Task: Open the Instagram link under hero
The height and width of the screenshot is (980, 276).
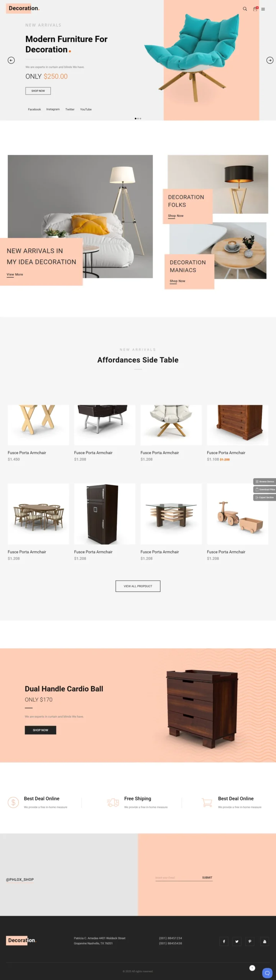Action: [x=53, y=109]
